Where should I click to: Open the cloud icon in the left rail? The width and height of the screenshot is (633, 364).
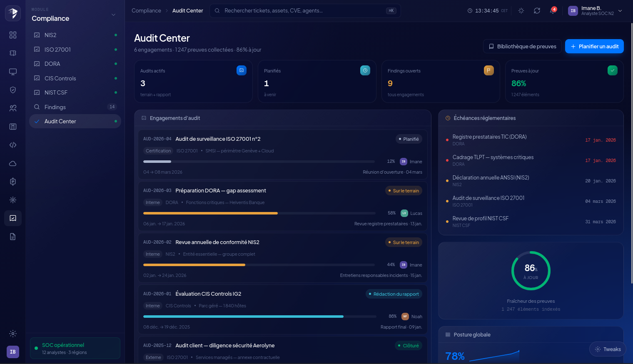[13, 163]
